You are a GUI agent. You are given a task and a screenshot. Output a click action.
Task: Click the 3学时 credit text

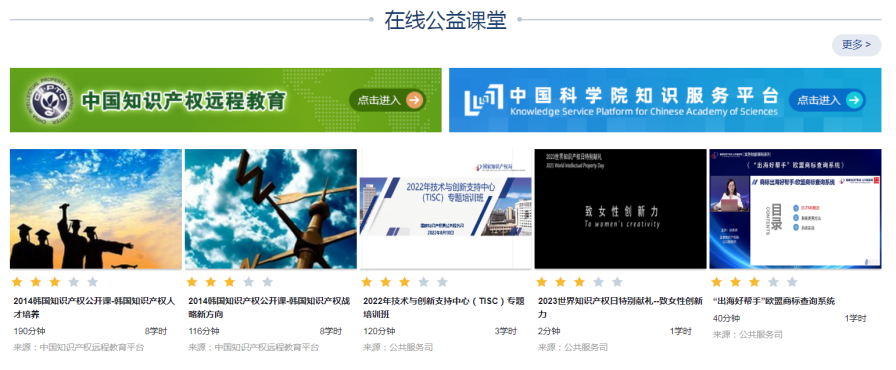[505, 331]
